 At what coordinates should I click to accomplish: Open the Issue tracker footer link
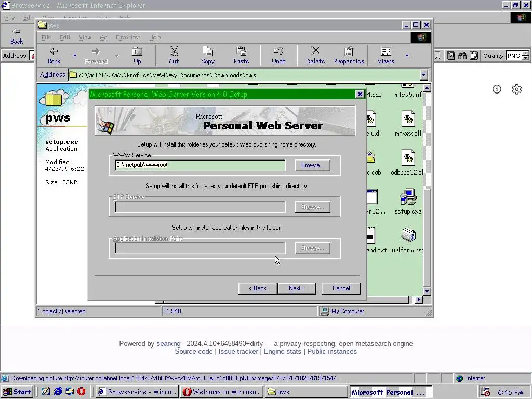pyautogui.click(x=238, y=352)
